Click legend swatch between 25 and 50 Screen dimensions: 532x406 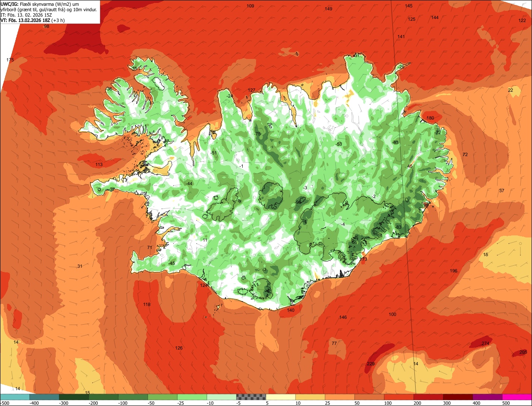pos(340,397)
